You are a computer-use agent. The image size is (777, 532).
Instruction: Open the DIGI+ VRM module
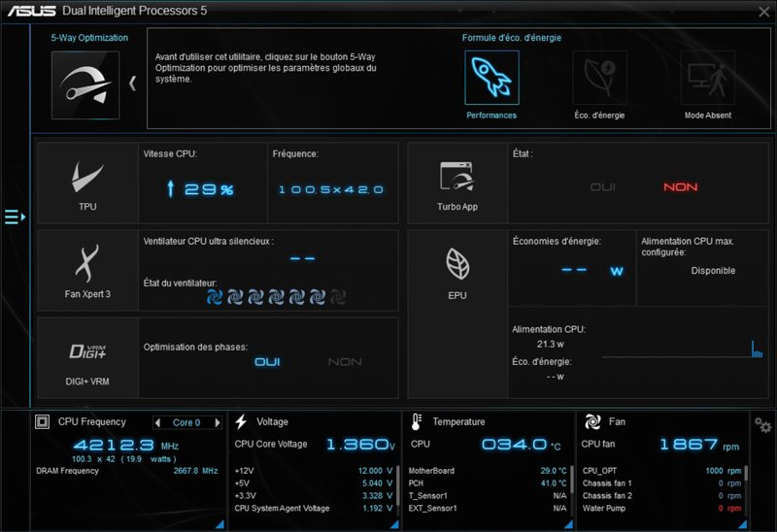87,357
